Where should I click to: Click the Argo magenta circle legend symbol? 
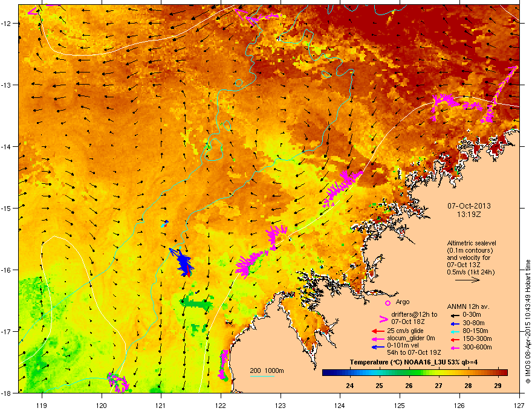pos(388,303)
